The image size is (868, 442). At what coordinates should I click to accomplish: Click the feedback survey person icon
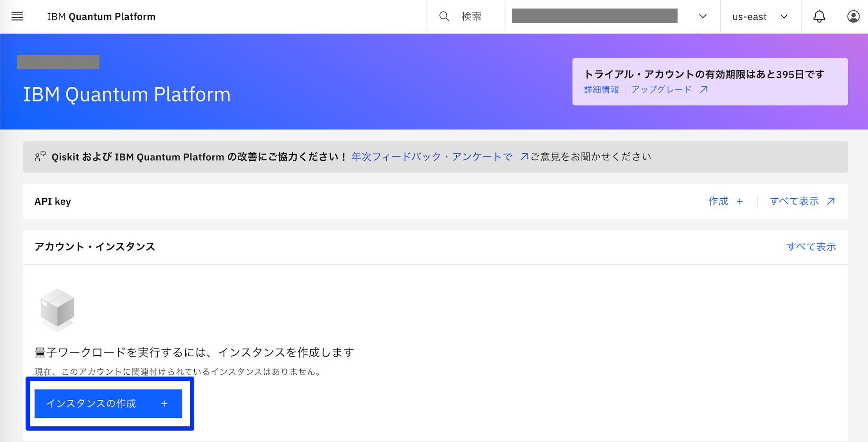pos(40,157)
